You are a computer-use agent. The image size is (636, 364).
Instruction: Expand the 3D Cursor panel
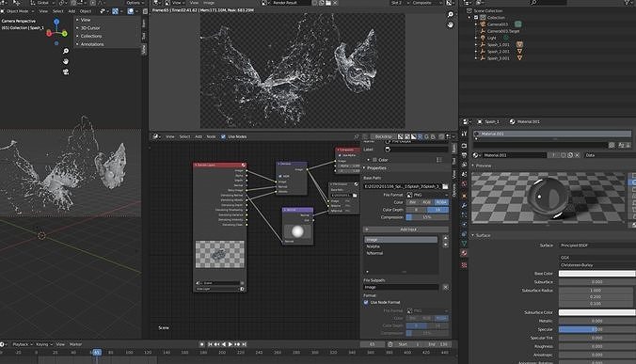click(90, 28)
